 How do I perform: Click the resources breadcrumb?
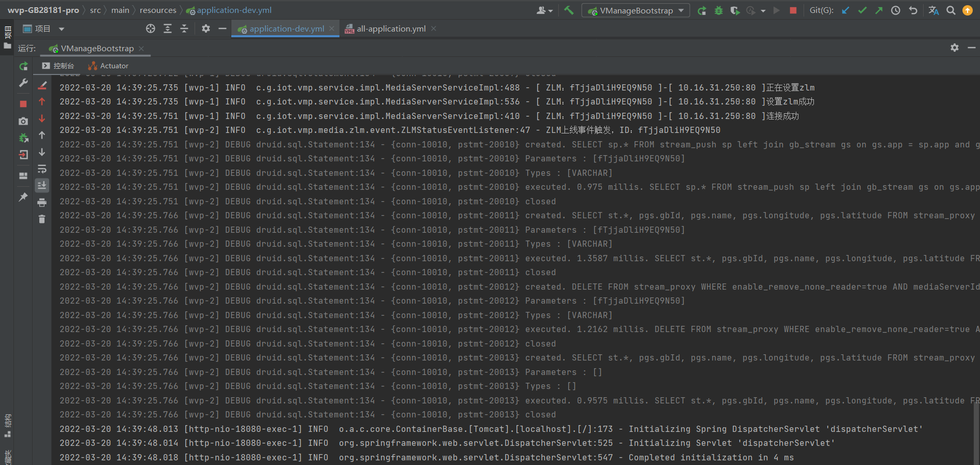pos(158,10)
